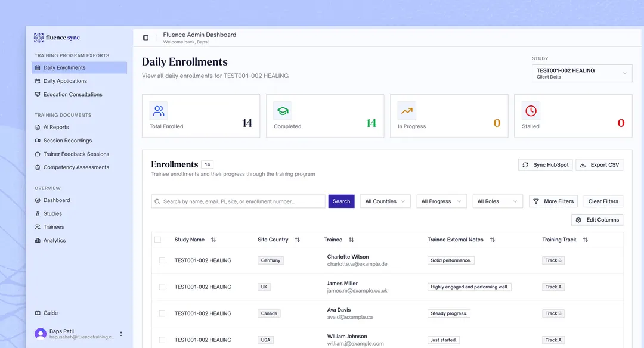This screenshot has height=348, width=644.
Task: Open the user menu three-dot icon
Action: (120, 334)
